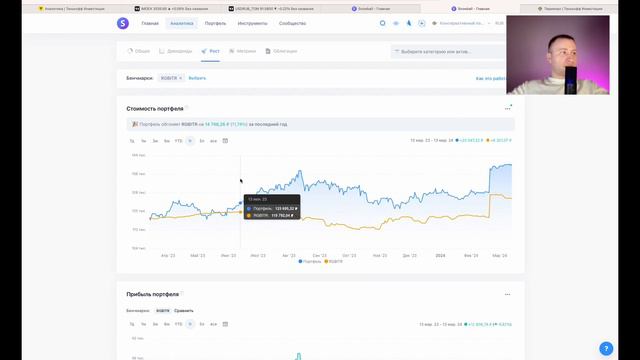Switch to the first browser tab
The width and height of the screenshot is (640, 360).
tap(71, 9)
